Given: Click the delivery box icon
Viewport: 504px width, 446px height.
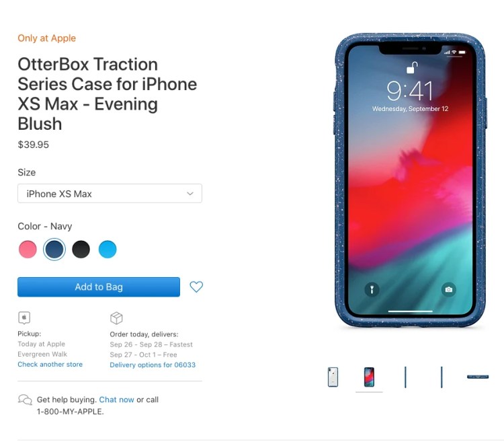Looking at the screenshot, I should point(116,318).
